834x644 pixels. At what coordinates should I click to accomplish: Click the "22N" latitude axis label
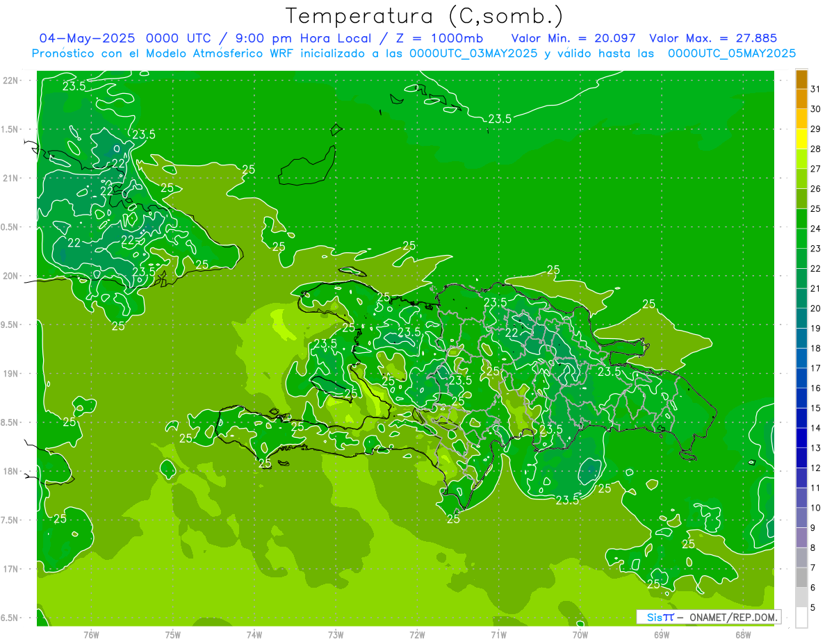click(x=11, y=80)
